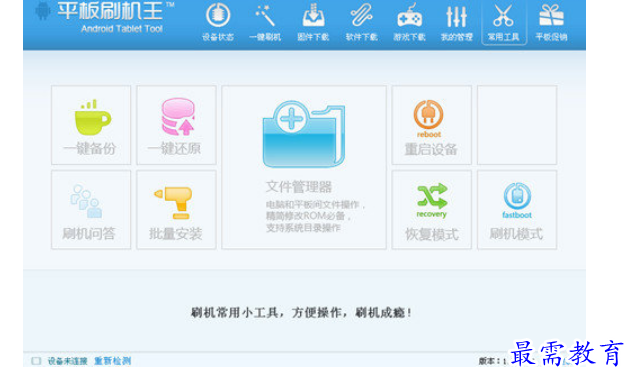Open the 刷机问答 Q&A tile
Screen dimensions: 632x385
(91, 210)
